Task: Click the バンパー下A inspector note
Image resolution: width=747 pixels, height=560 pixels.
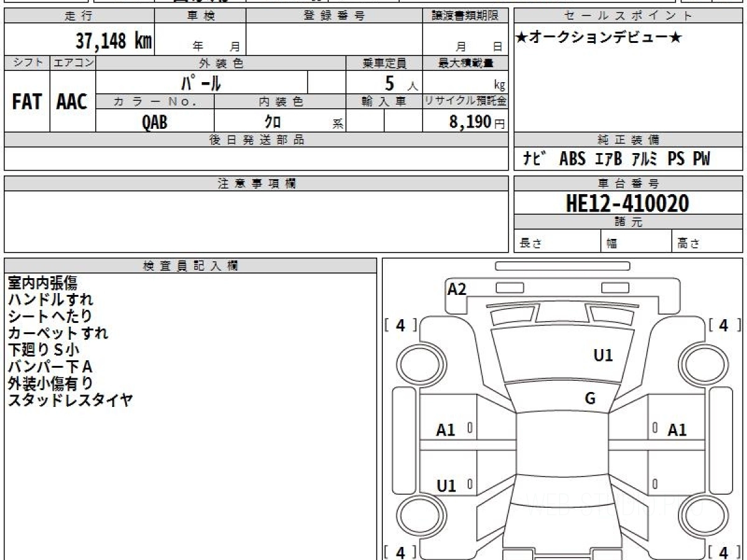Action: (50, 366)
